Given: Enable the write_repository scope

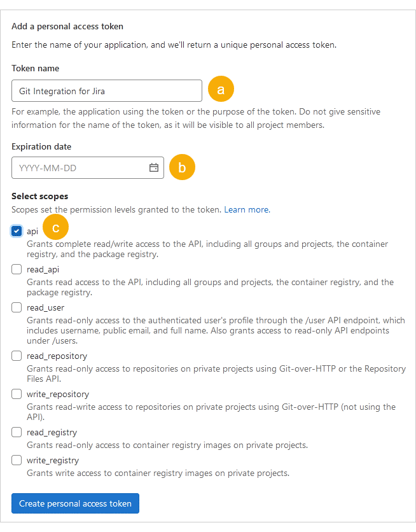Looking at the screenshot, I should [16, 394].
